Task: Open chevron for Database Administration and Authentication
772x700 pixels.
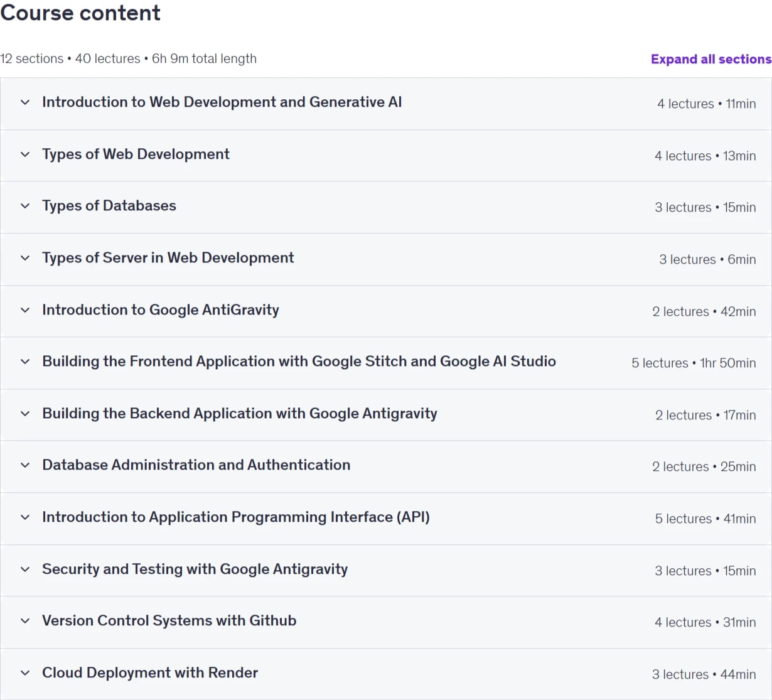Action: (x=25, y=465)
